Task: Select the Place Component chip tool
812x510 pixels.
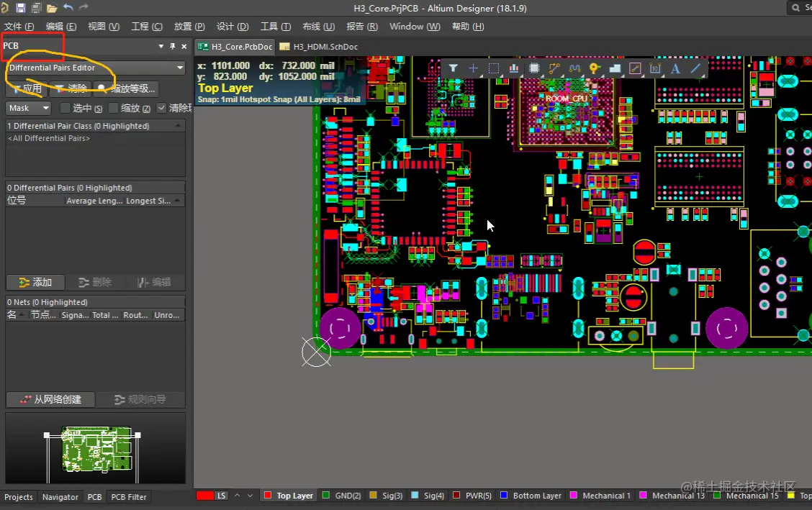Action: coord(534,68)
